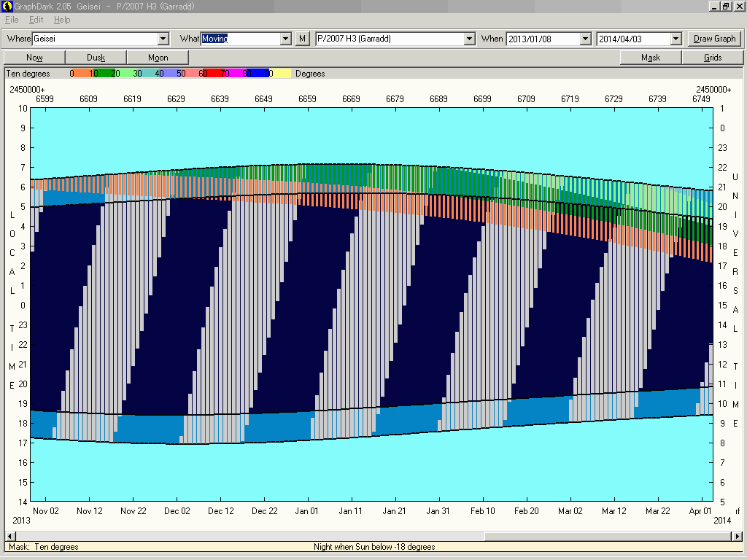This screenshot has height=560, width=747.
Task: Click the "2013" year label below the graph
Action: [21, 521]
